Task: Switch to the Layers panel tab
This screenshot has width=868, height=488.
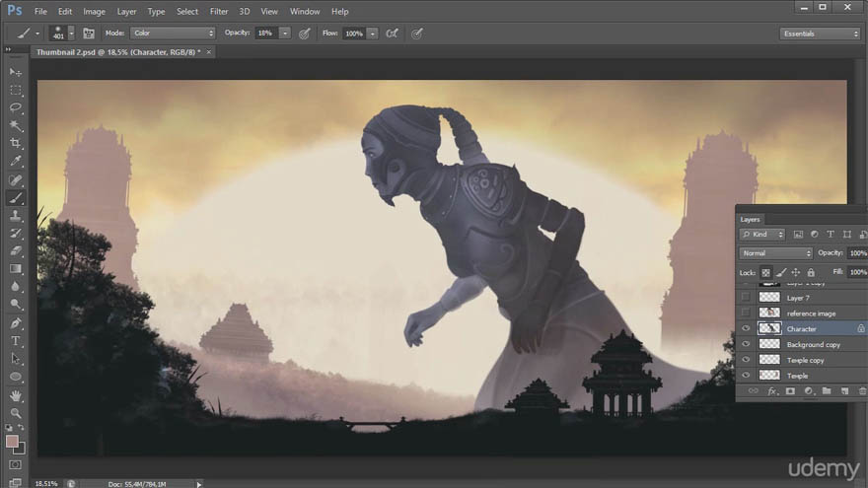Action: 750,219
